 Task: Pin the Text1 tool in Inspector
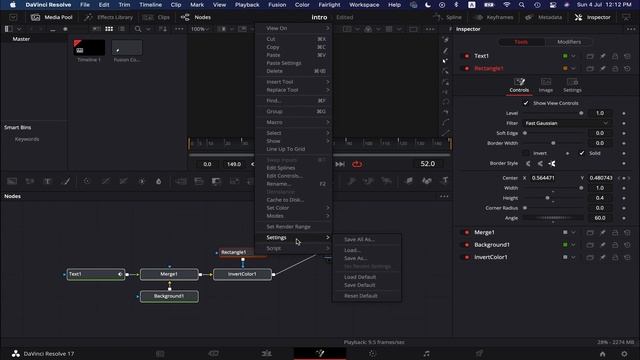click(603, 56)
